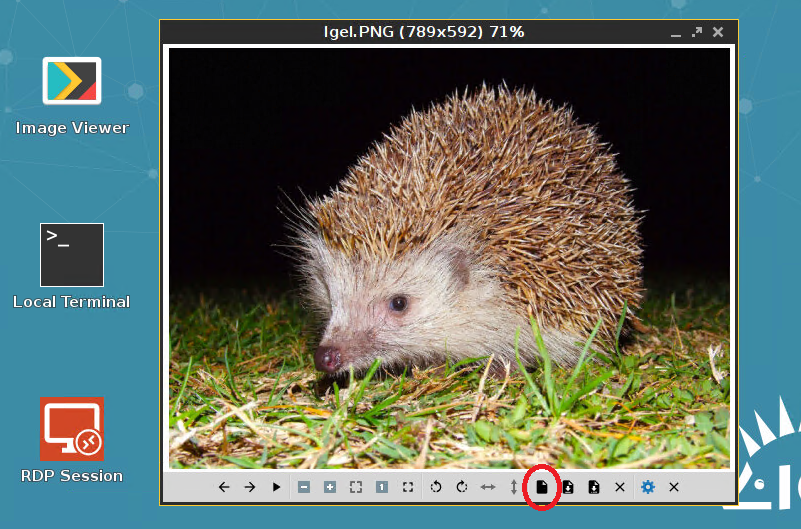Click the hedgehog photo in the viewer

(449, 258)
